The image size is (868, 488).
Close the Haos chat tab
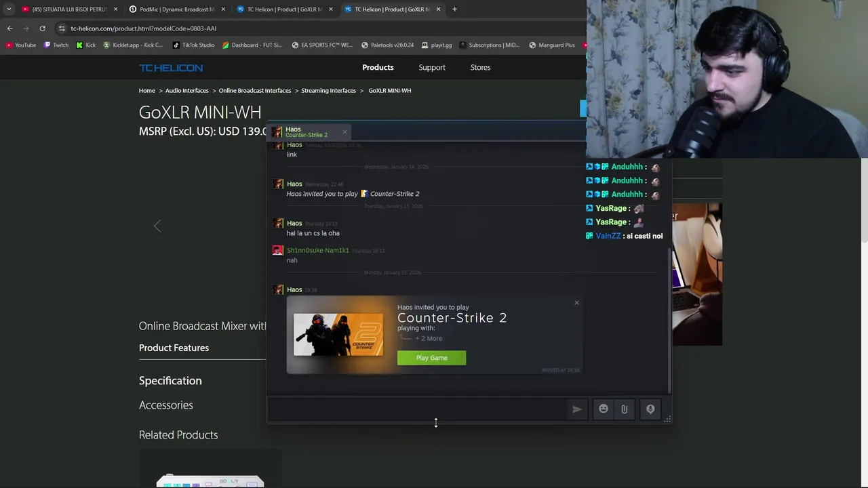(344, 131)
